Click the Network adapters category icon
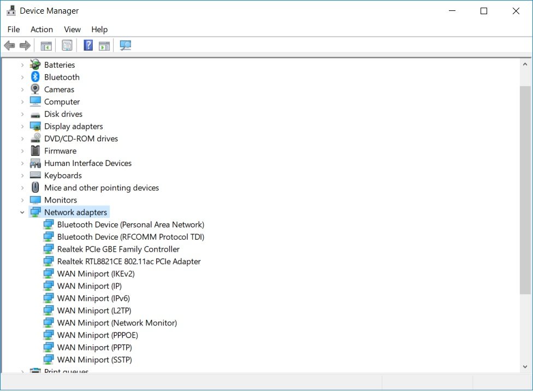The height and width of the screenshot is (392, 533). pyautogui.click(x=35, y=212)
